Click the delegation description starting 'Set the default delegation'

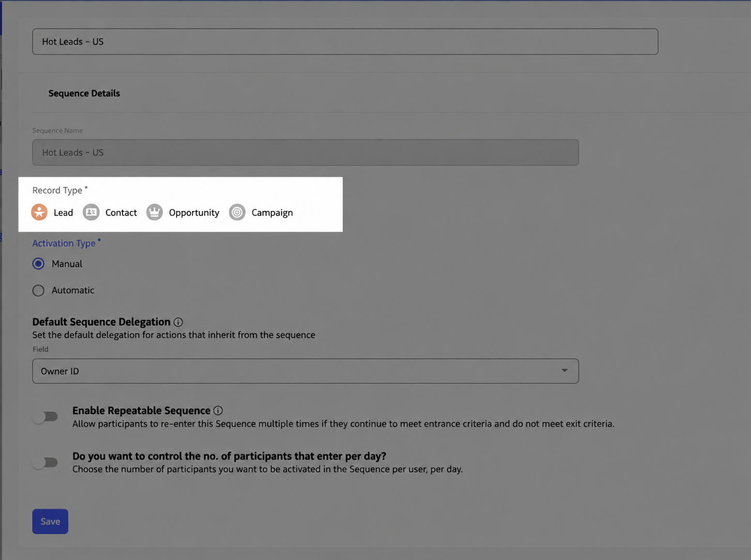click(x=174, y=335)
